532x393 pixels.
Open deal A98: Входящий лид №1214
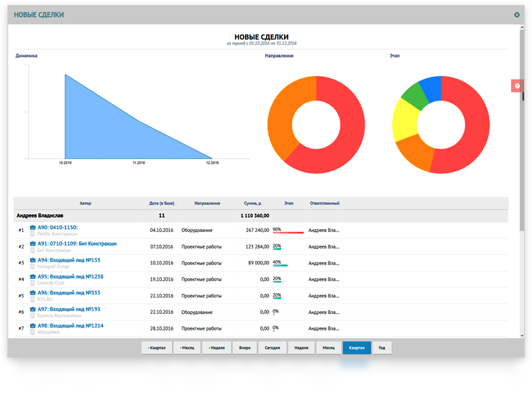70,325
